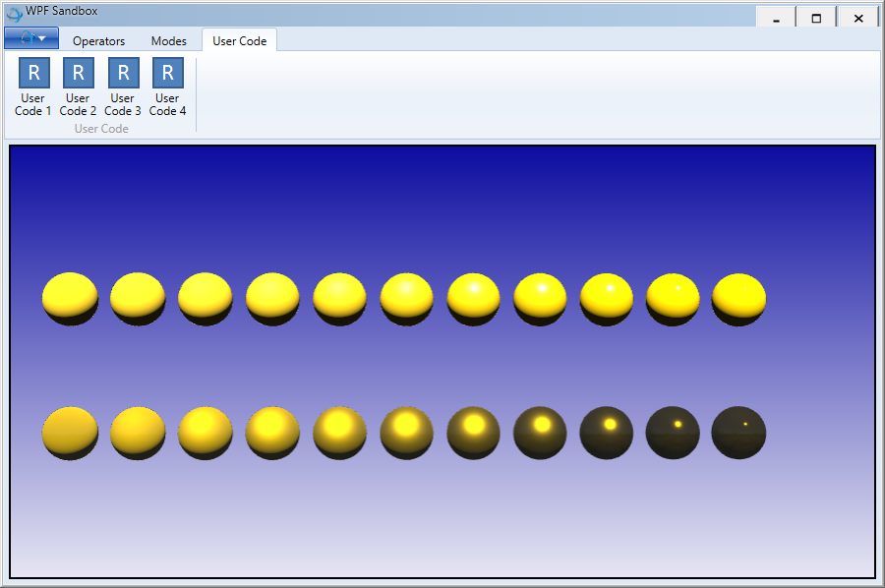
Task: Pick the rightmost sphere in the top row
Action: 738,299
